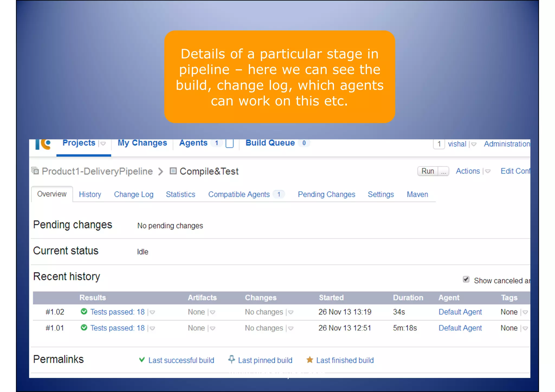The height and width of the screenshot is (392, 555).
Task: Click the build configuration icon beside Compile&Test
Action: tap(173, 171)
